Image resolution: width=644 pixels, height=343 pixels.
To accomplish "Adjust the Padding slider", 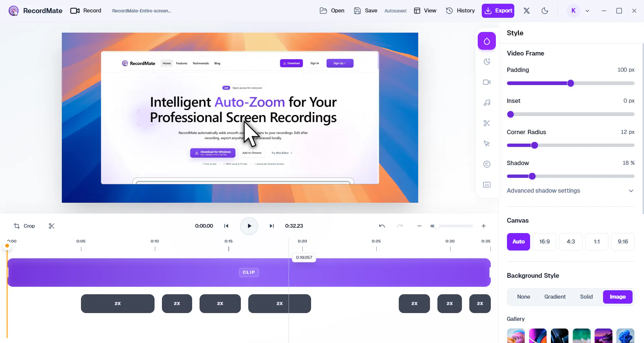I will pos(570,83).
